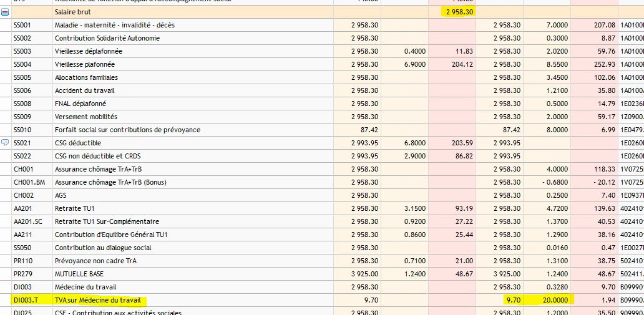The image size is (644, 315).
Task: Click 'FNAL déplafonné' label
Action: click(x=80, y=104)
